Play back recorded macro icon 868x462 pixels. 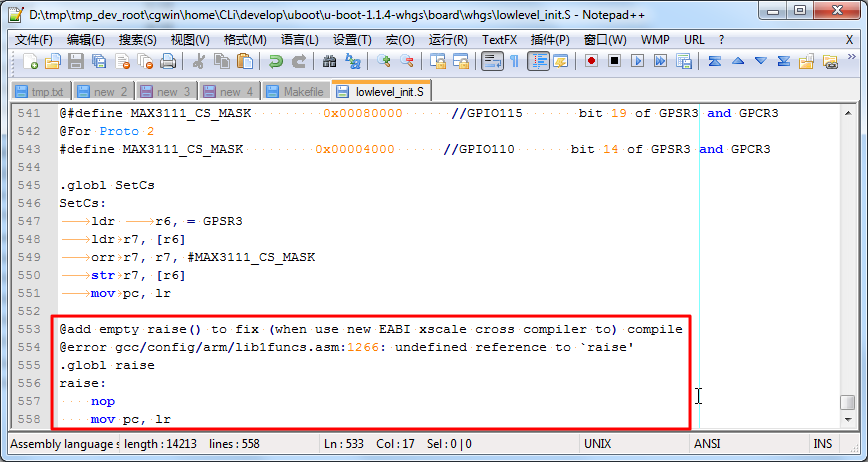[x=638, y=61]
